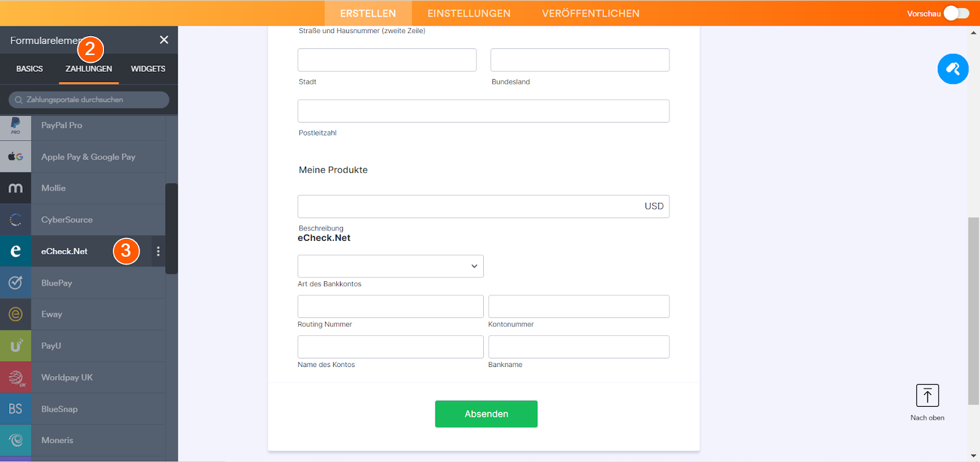Select the Mollie payment icon

click(15, 188)
